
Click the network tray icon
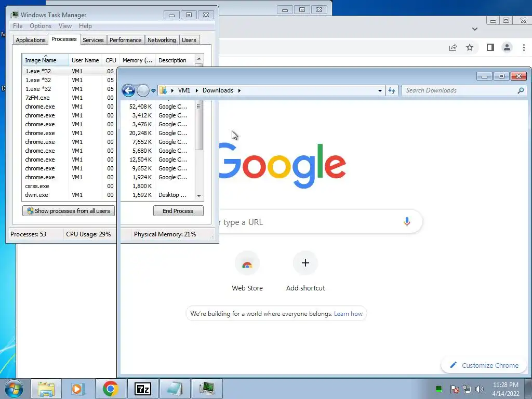click(x=467, y=389)
